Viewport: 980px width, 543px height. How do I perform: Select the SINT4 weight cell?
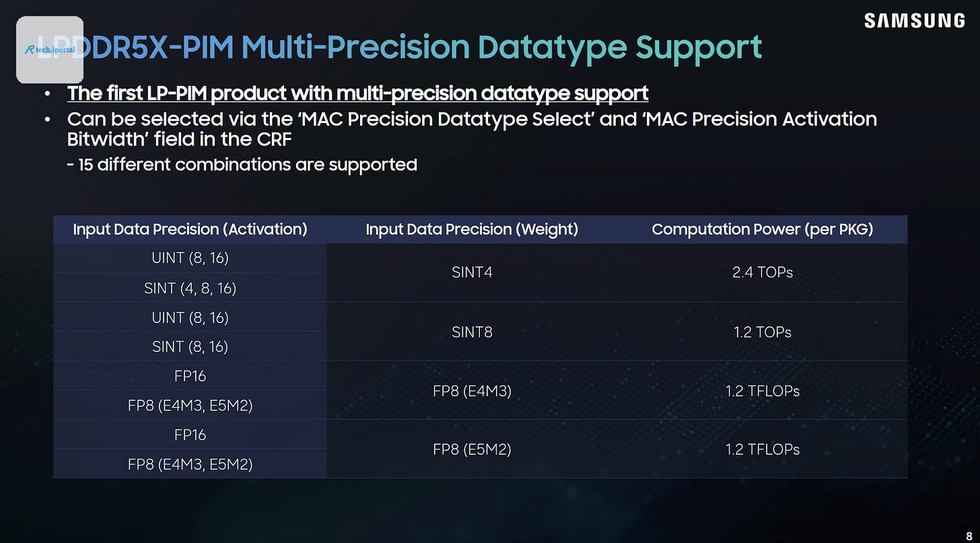pyautogui.click(x=472, y=273)
